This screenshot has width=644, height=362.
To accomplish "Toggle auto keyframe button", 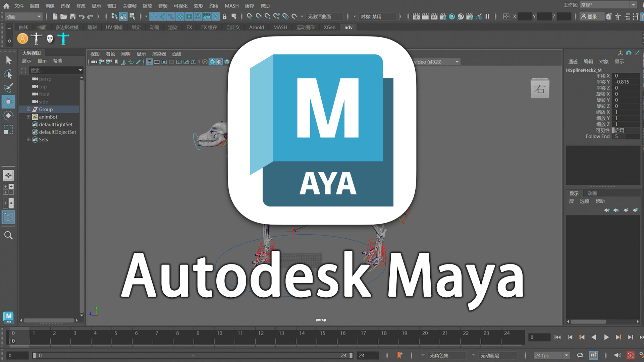I will click(631, 355).
